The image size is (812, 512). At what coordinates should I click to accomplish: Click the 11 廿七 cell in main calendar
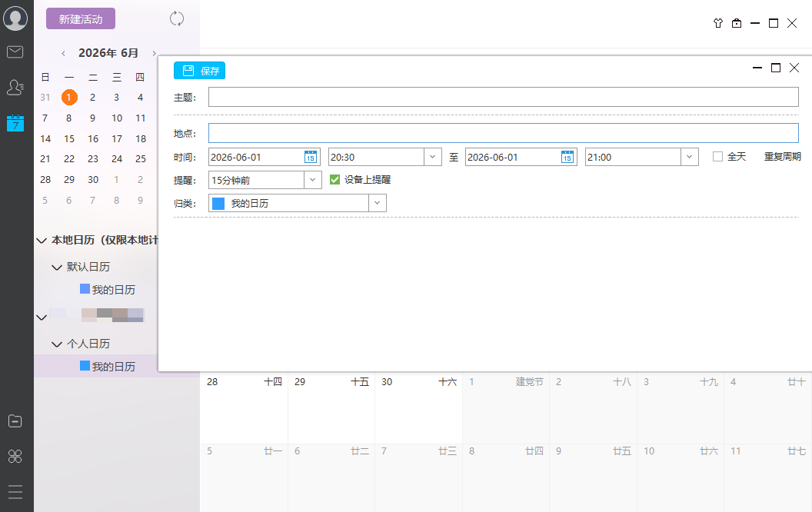[x=768, y=477]
